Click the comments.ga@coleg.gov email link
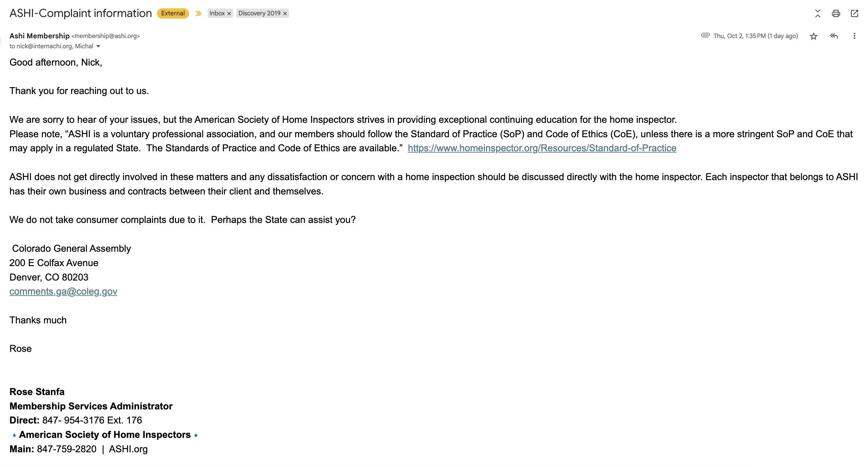 pyautogui.click(x=63, y=291)
